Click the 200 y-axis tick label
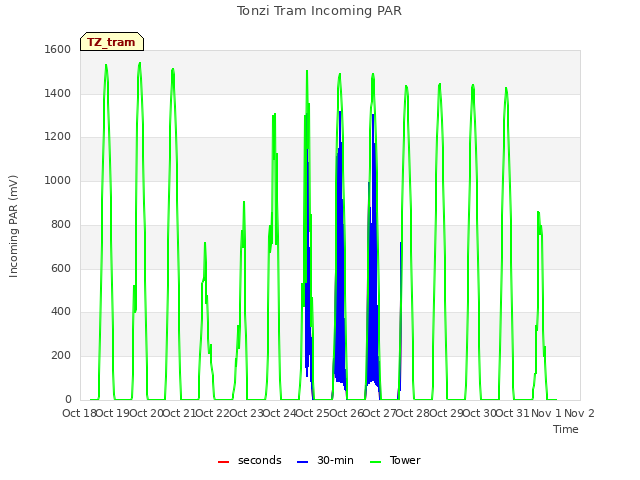 (61, 356)
